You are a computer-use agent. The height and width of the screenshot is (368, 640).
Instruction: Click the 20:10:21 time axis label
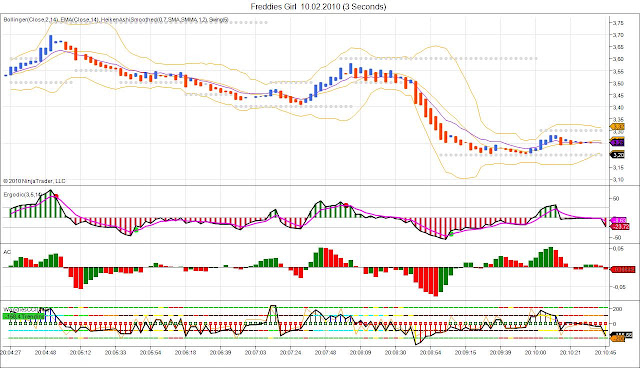(x=571, y=352)
